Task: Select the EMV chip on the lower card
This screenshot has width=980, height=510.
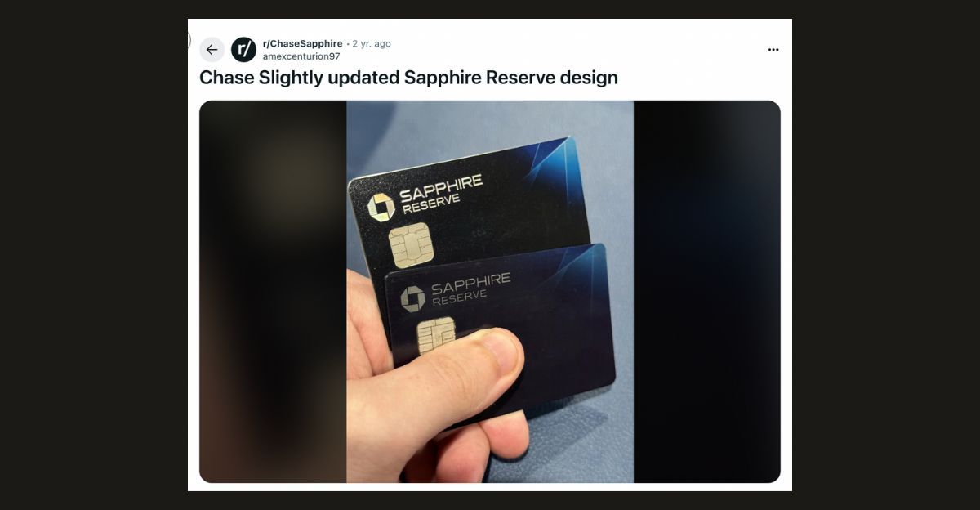Action: 436,335
